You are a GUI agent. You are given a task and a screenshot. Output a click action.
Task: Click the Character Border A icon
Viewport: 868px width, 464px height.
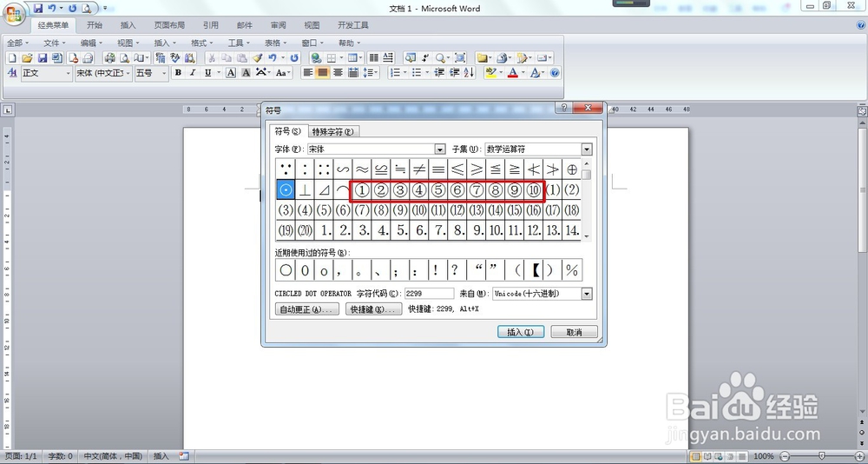coord(231,73)
